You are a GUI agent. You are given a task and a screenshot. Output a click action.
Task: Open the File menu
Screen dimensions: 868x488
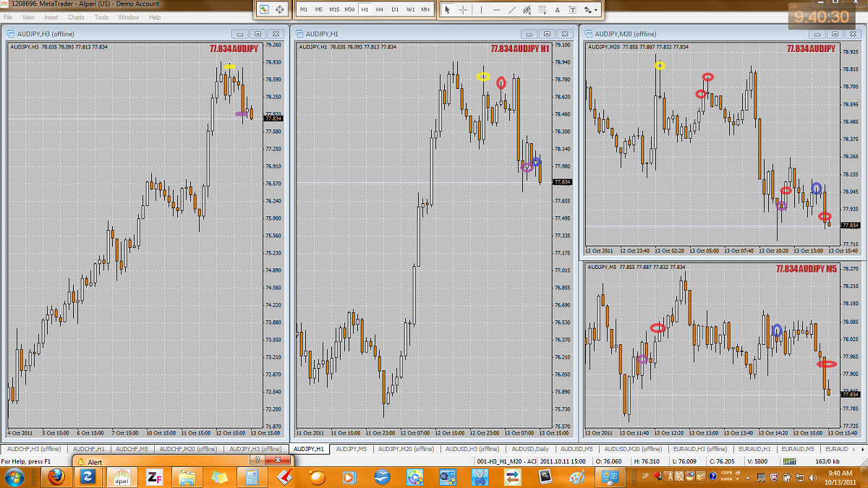click(9, 17)
